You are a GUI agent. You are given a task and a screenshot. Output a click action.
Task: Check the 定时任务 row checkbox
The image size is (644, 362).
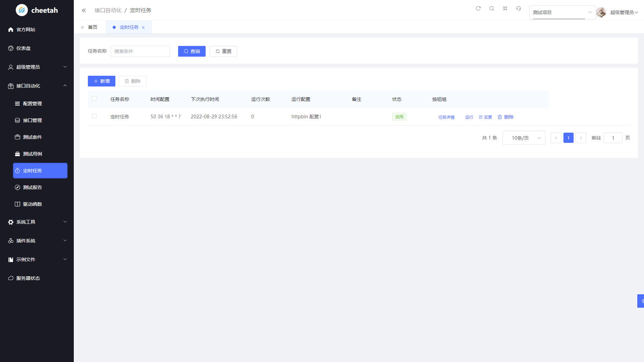pyautogui.click(x=94, y=116)
